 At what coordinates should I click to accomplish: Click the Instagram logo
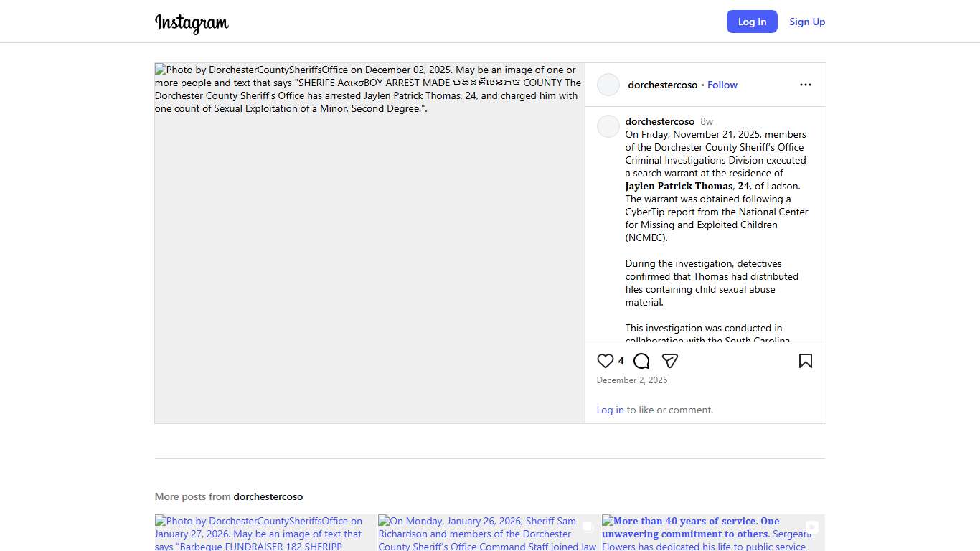click(192, 22)
